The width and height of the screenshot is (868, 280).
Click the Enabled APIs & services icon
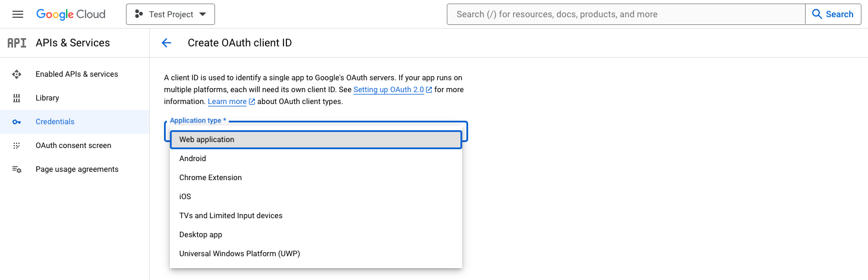tap(17, 74)
